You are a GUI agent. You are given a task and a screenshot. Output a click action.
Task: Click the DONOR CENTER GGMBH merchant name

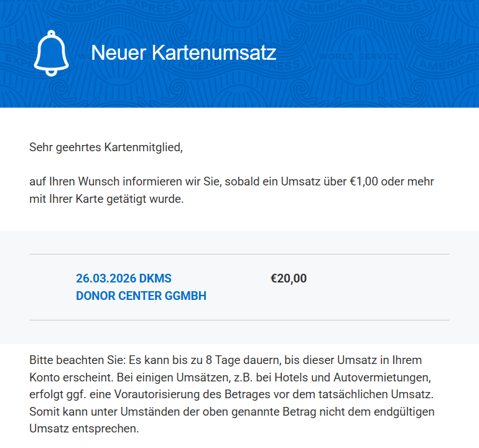click(x=141, y=296)
